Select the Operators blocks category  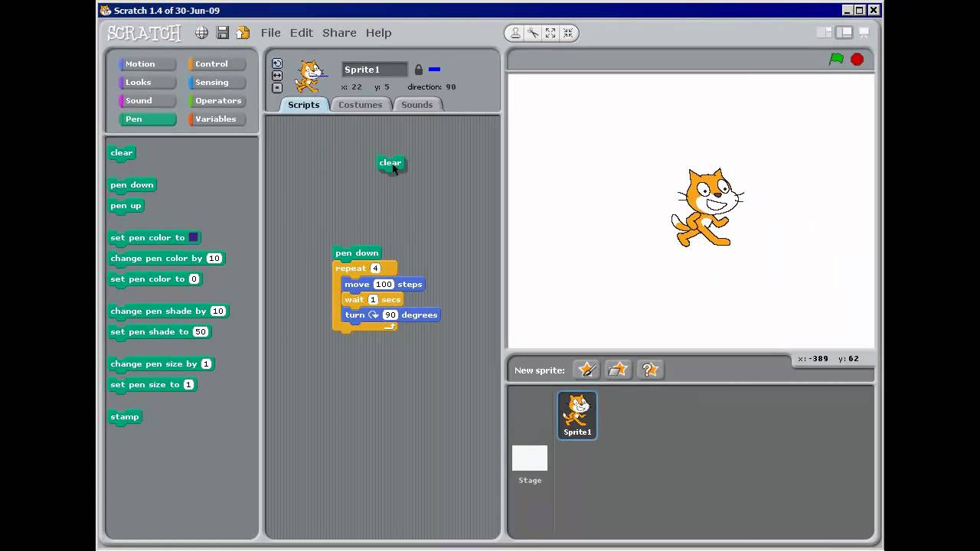tap(216, 101)
